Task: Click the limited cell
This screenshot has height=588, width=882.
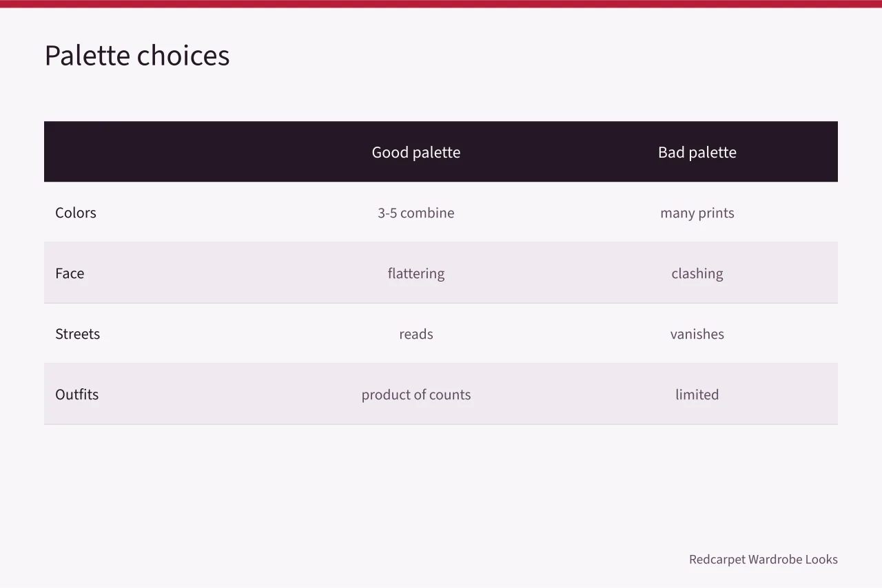Action: coord(697,395)
